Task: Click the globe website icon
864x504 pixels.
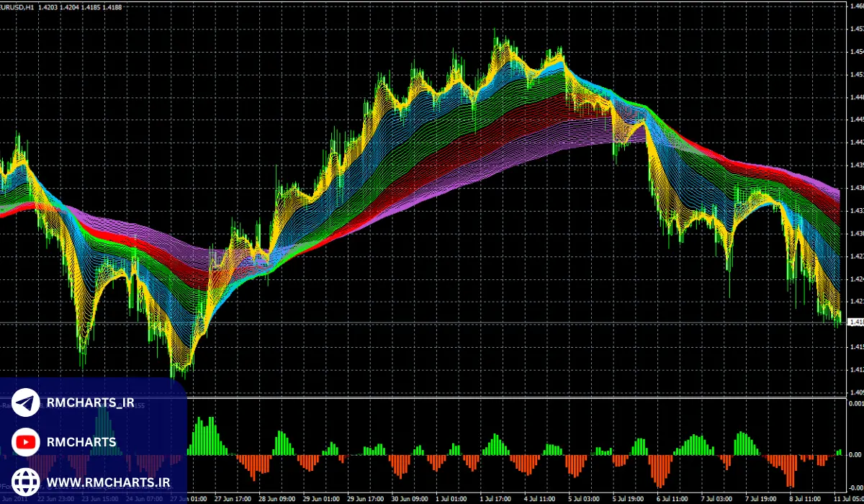Action: 26,480
